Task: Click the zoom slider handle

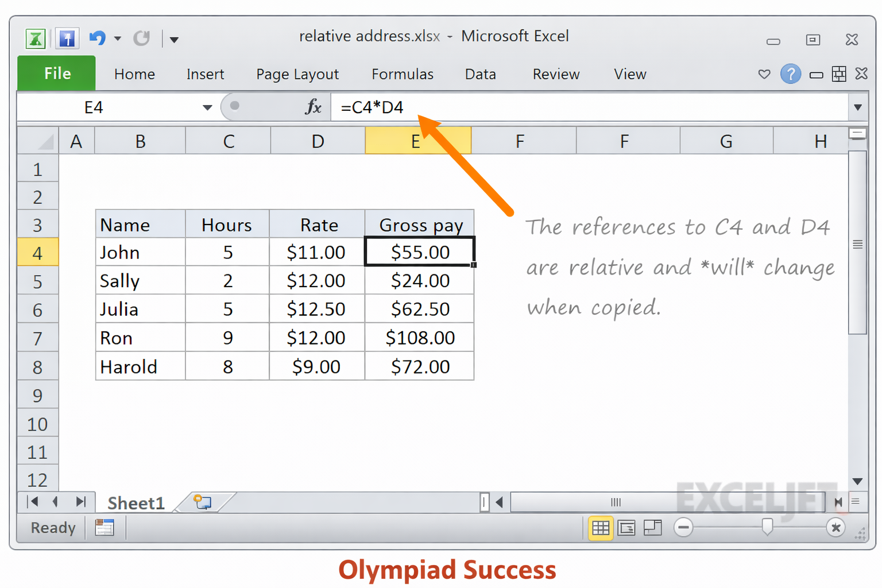Action: coord(767,526)
